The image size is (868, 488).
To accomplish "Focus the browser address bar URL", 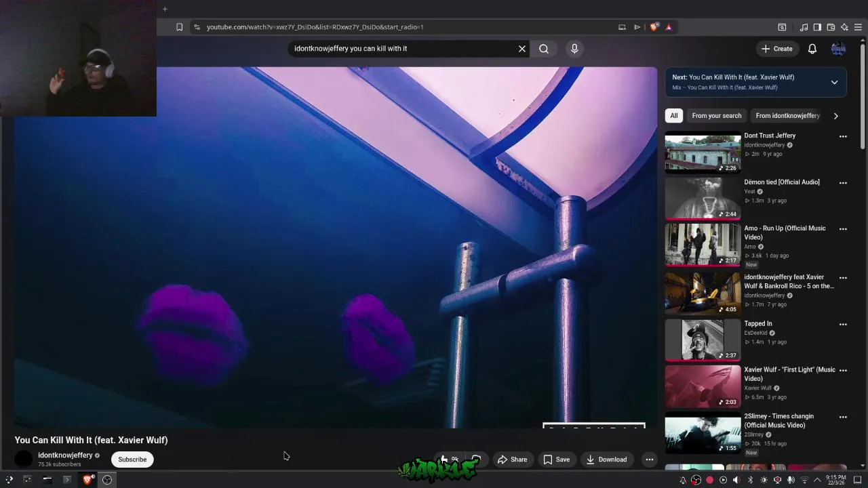I will (x=315, y=27).
